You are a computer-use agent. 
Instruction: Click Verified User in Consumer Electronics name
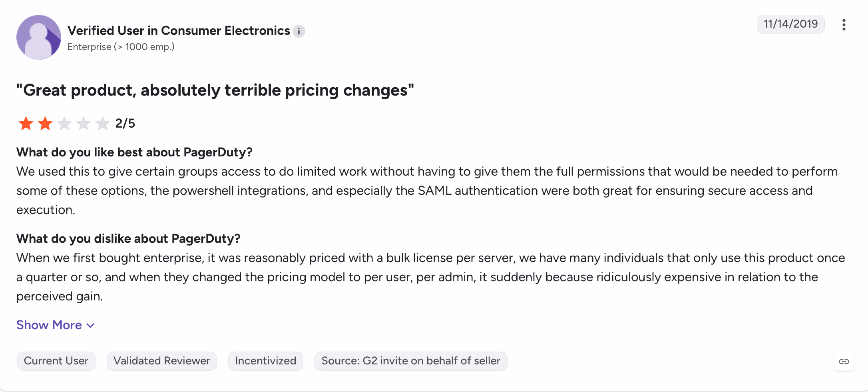click(179, 31)
